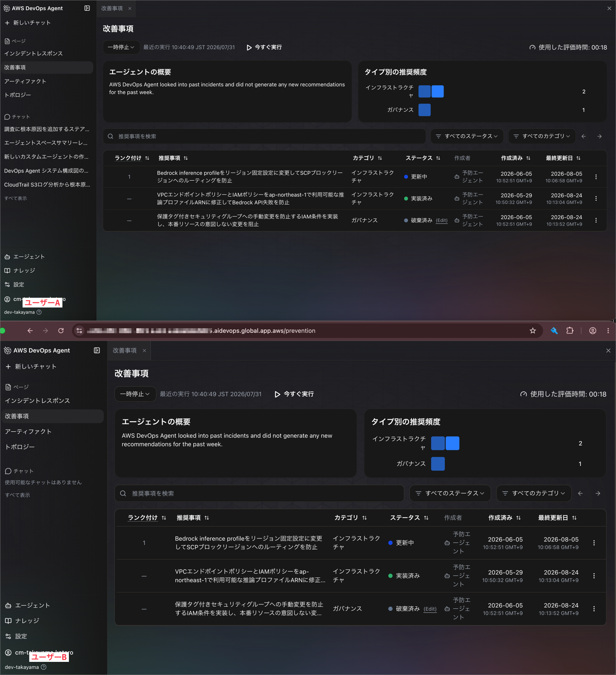Expand 一時停止 dropdown in bottom window
The width and height of the screenshot is (616, 675).
[x=135, y=394]
